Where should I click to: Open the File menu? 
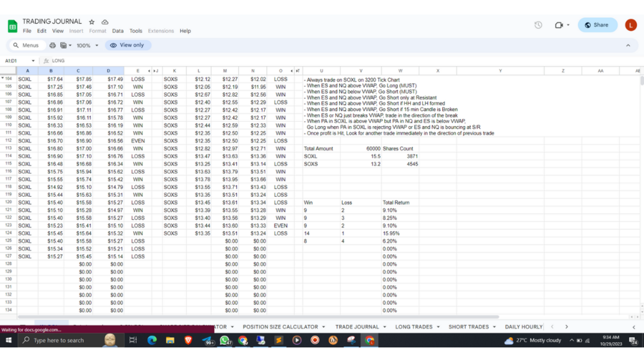tap(27, 31)
